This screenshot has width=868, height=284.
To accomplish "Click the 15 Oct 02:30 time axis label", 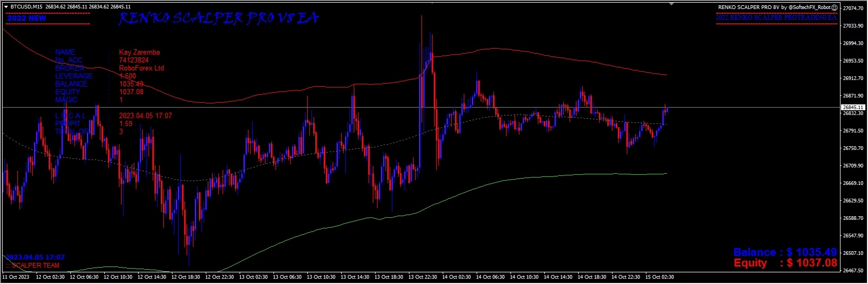I will pos(661,277).
